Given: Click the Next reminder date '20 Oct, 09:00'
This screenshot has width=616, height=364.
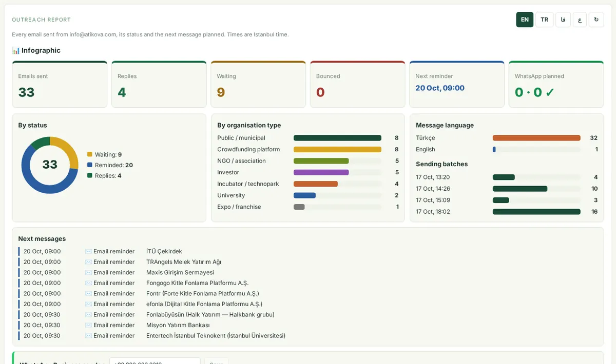Looking at the screenshot, I should [440, 88].
